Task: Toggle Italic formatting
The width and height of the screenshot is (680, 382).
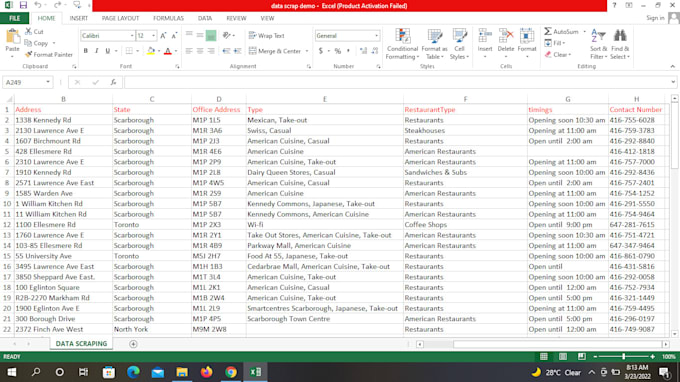Action: [x=96, y=51]
